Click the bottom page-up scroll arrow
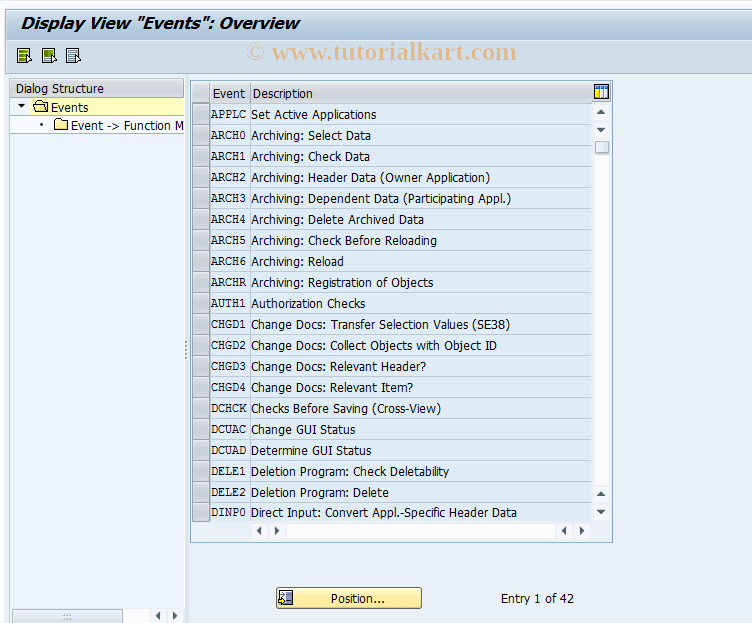Screen dimensions: 752x623 point(601,494)
